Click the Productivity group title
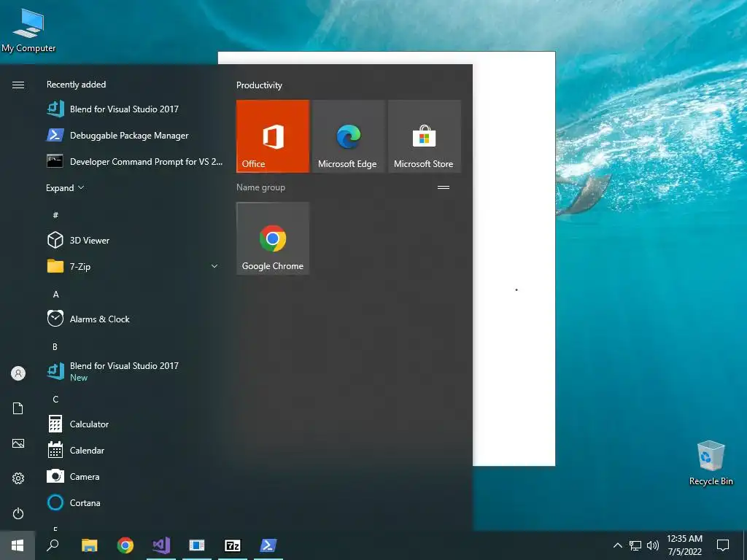The height and width of the screenshot is (560, 747). 259,85
